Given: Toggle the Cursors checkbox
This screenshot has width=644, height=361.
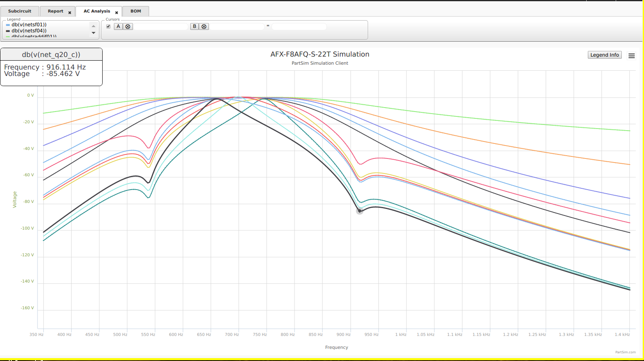Looking at the screenshot, I should (x=108, y=27).
